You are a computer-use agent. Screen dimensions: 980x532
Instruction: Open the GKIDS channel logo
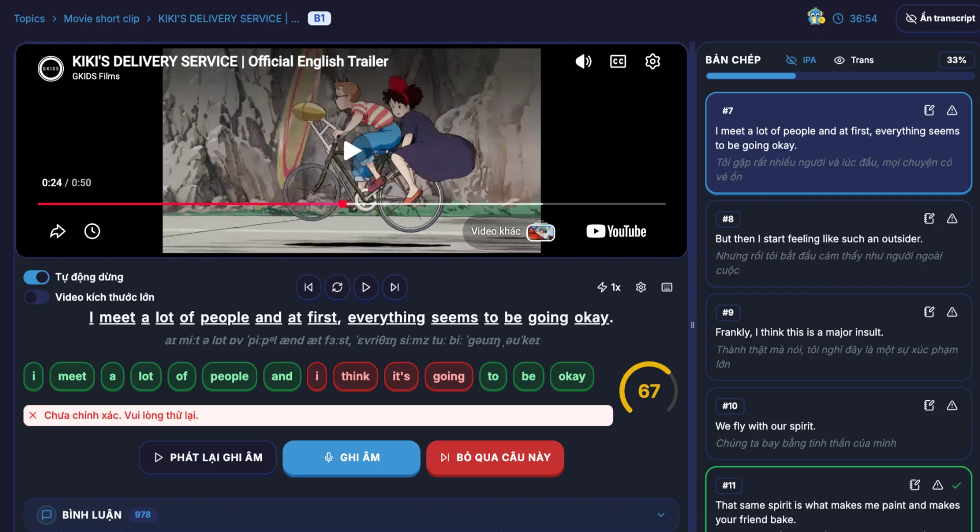(51, 68)
